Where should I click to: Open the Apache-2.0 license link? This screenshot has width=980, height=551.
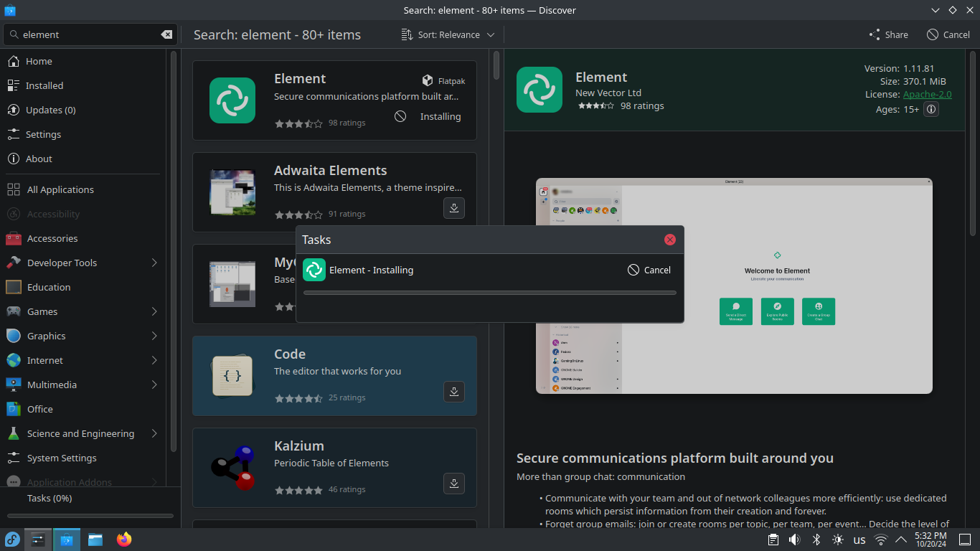point(928,94)
